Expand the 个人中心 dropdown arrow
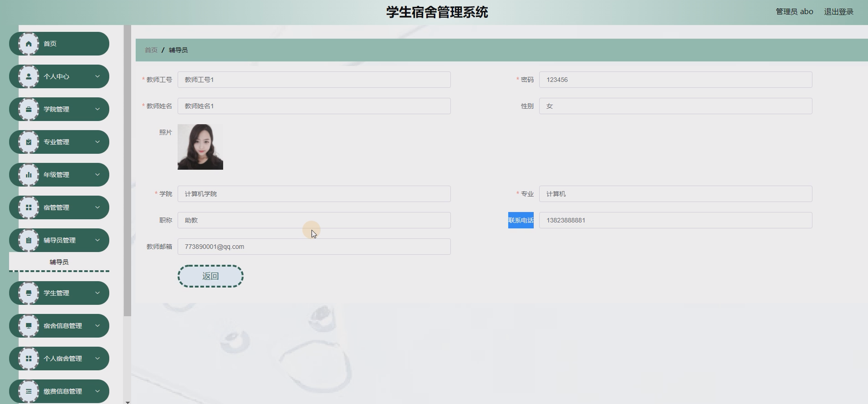This screenshot has height=404, width=868. pos(97,76)
